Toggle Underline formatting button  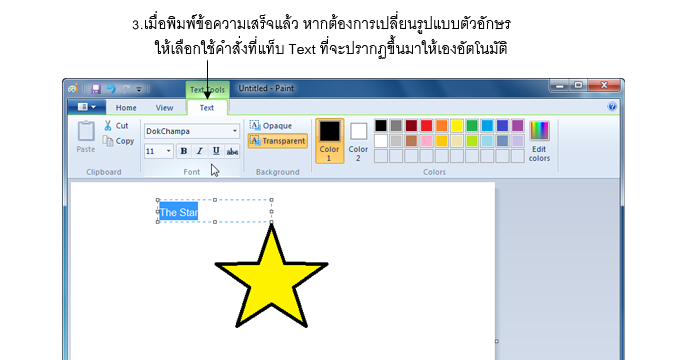pos(216,151)
